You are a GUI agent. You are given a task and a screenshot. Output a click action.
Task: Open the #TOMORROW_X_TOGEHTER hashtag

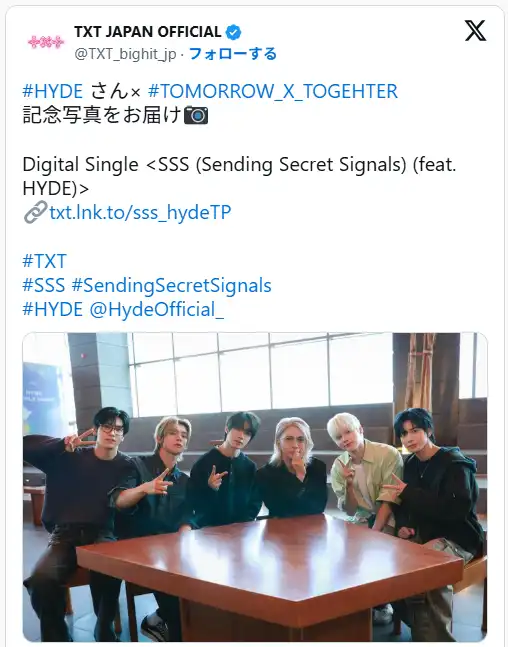click(273, 91)
